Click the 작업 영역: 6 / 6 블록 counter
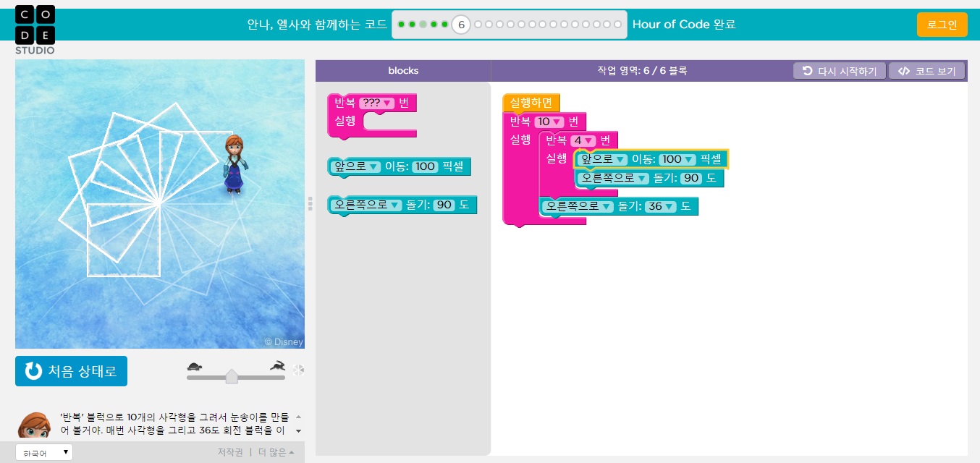 point(642,71)
